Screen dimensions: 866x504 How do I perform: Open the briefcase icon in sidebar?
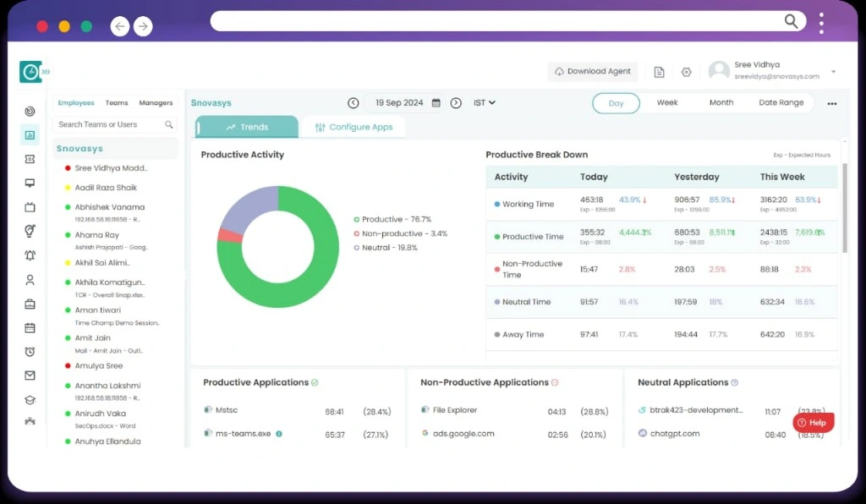pyautogui.click(x=30, y=304)
